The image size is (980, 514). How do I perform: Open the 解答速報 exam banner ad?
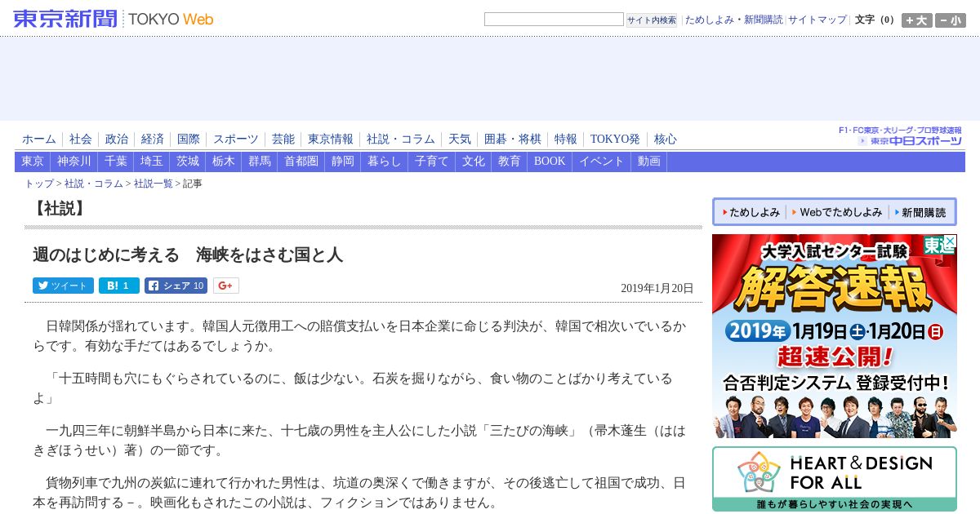click(x=835, y=336)
